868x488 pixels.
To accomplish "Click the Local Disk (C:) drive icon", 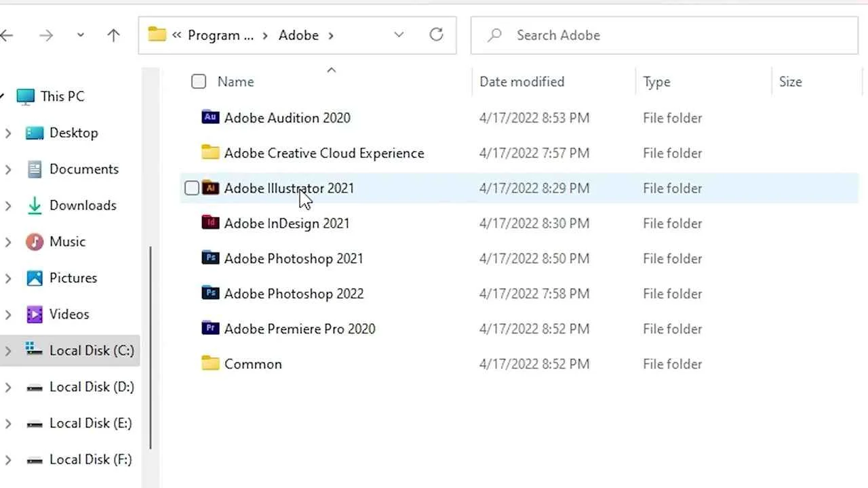I will click(35, 350).
